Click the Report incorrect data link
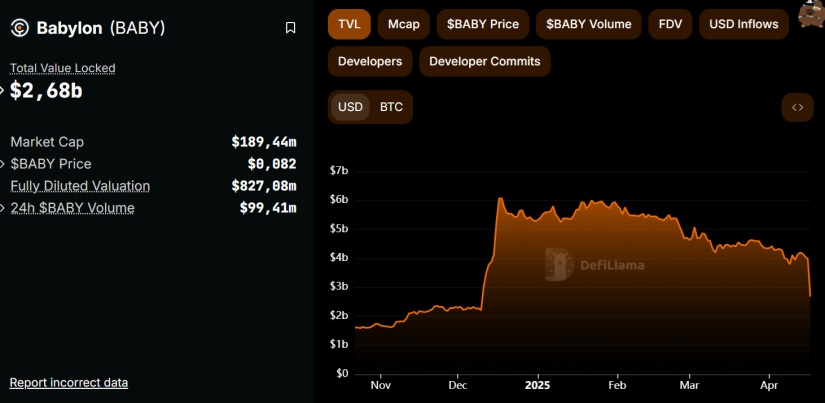The image size is (825, 403). [x=69, y=382]
